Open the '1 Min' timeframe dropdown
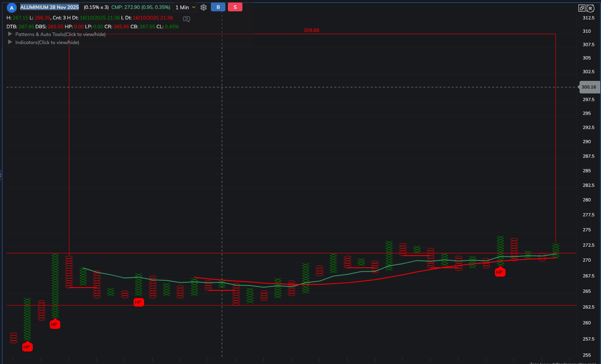Image resolution: width=601 pixels, height=364 pixels. coord(185,7)
